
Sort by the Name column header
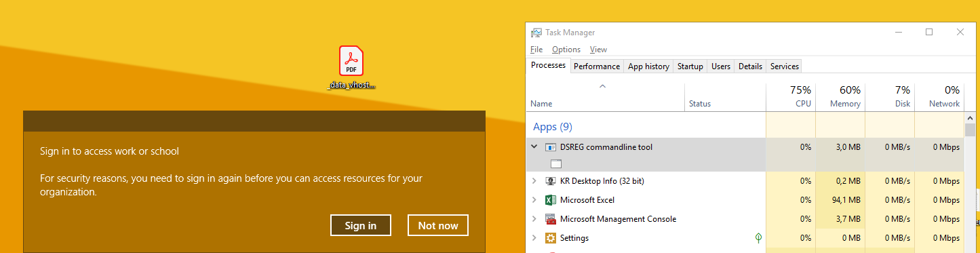[606, 96]
